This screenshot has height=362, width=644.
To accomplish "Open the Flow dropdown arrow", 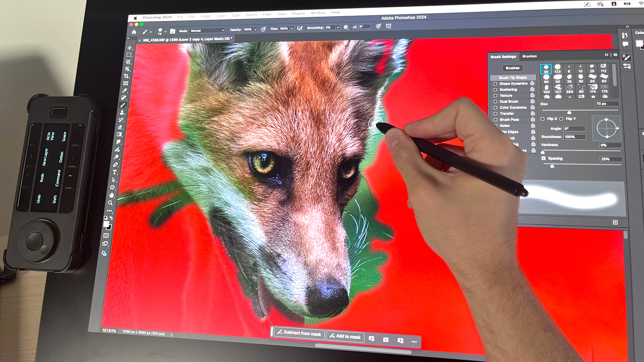I will tap(292, 29).
